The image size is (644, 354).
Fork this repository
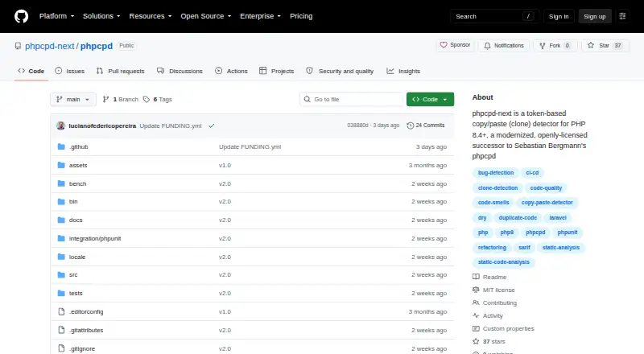click(x=555, y=46)
